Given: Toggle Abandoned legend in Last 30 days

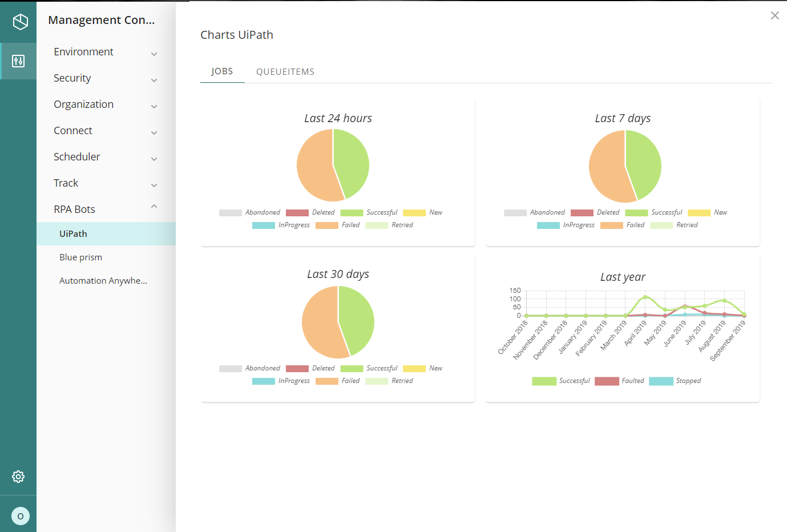Looking at the screenshot, I should pyautogui.click(x=249, y=368).
